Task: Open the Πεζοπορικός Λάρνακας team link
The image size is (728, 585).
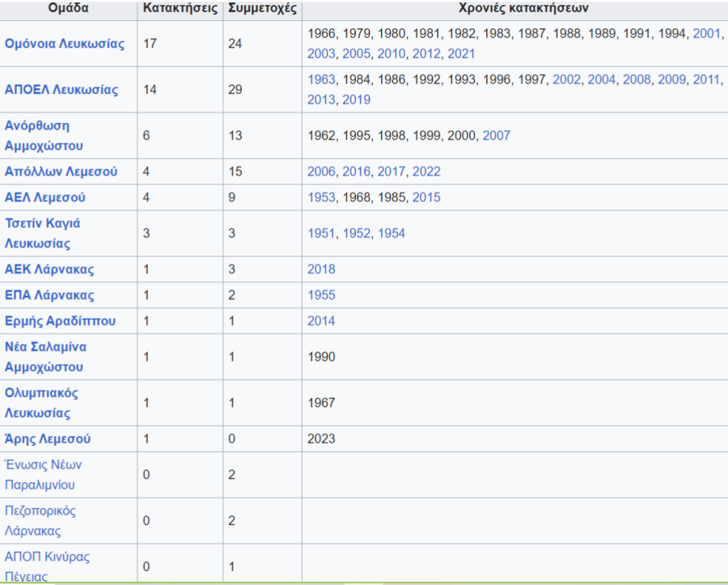Action: click(40, 521)
